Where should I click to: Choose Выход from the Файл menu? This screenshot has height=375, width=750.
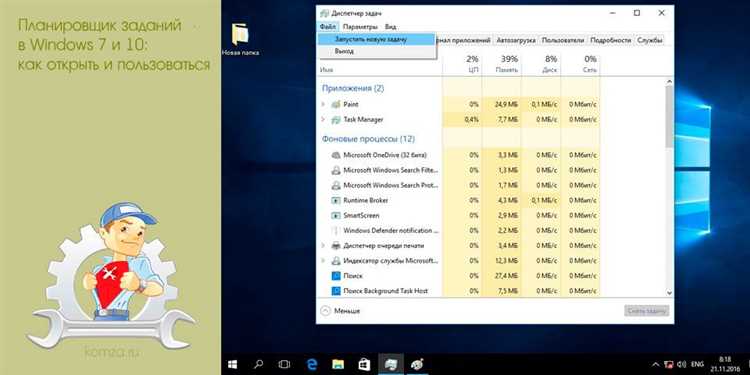coord(376,51)
